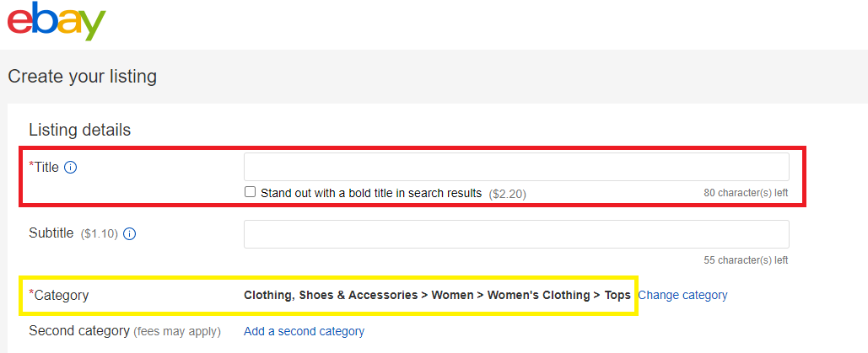Click Add a second category
Image resolution: width=868 pixels, height=353 pixels.
pos(304,331)
